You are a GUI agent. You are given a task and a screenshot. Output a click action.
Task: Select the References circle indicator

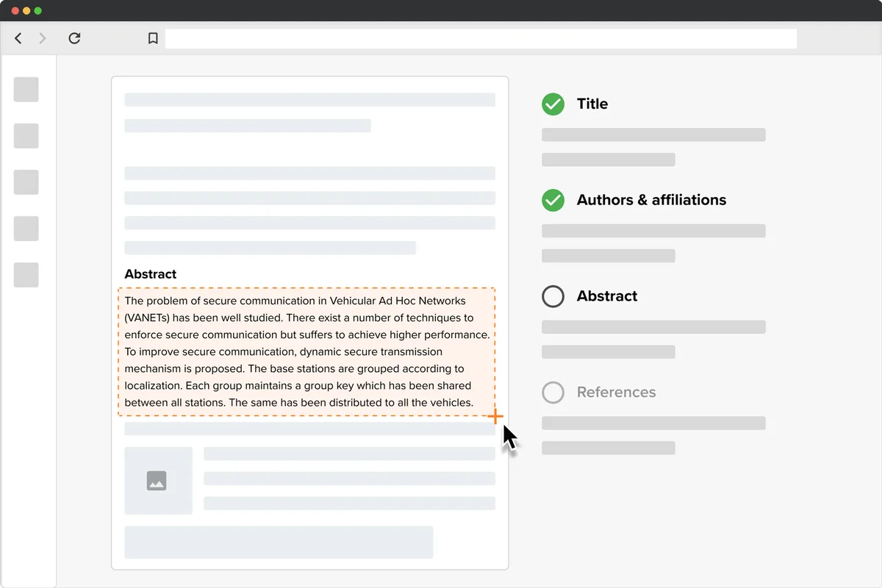(x=553, y=392)
